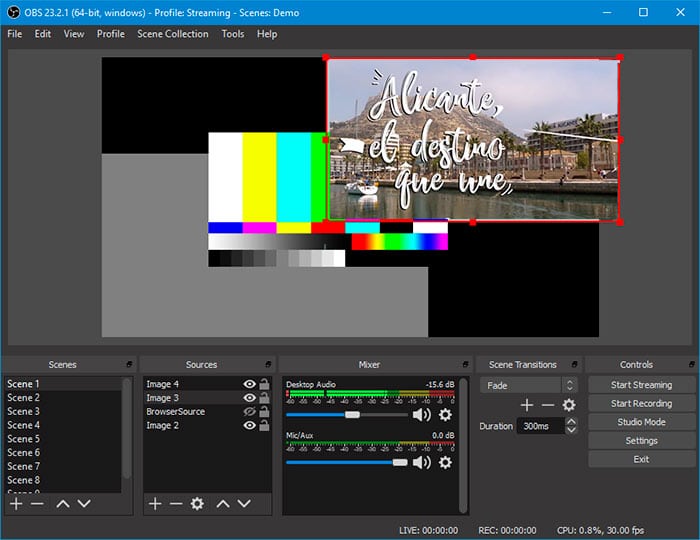The height and width of the screenshot is (540, 700).
Task: Open the Fade transition dropdown
Action: pos(529,385)
